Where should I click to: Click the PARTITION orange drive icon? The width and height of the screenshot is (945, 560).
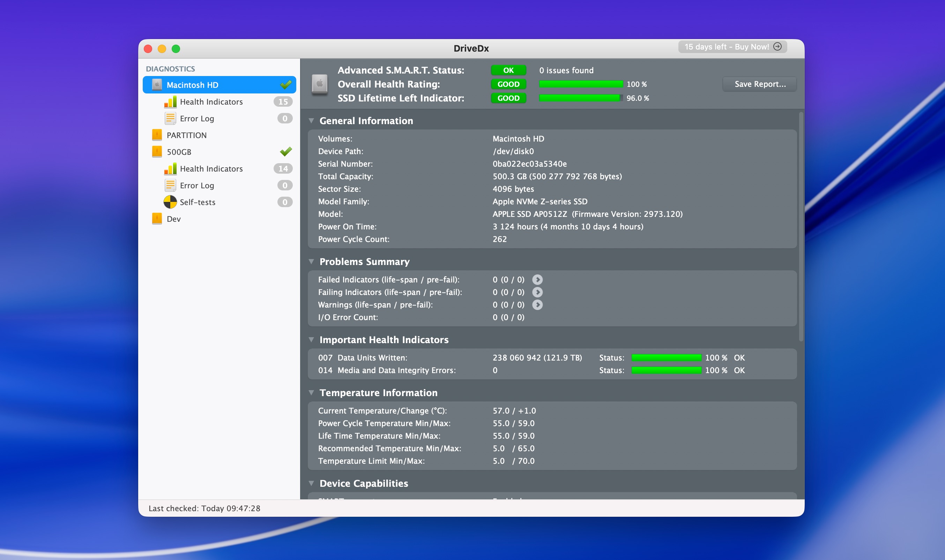coord(157,135)
